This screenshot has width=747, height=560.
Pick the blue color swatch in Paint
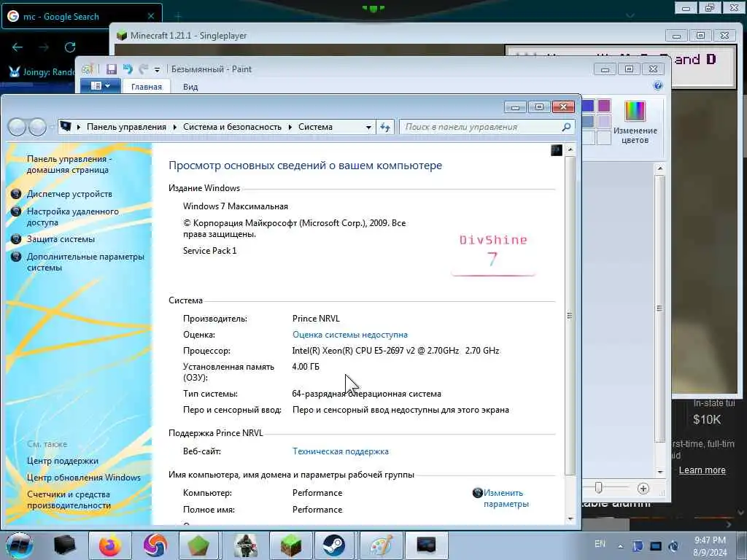588,106
